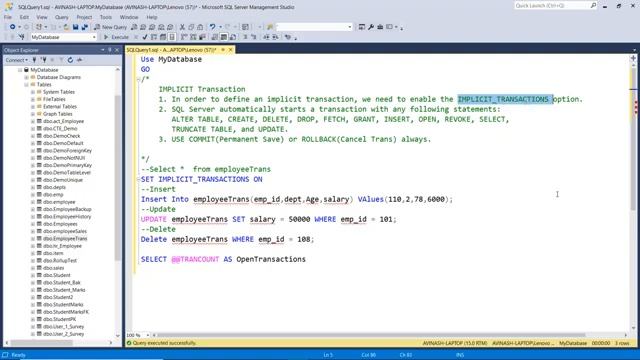Click Connect Object Explorer plug icon
The height and width of the screenshot is (360, 640).
point(35,60)
